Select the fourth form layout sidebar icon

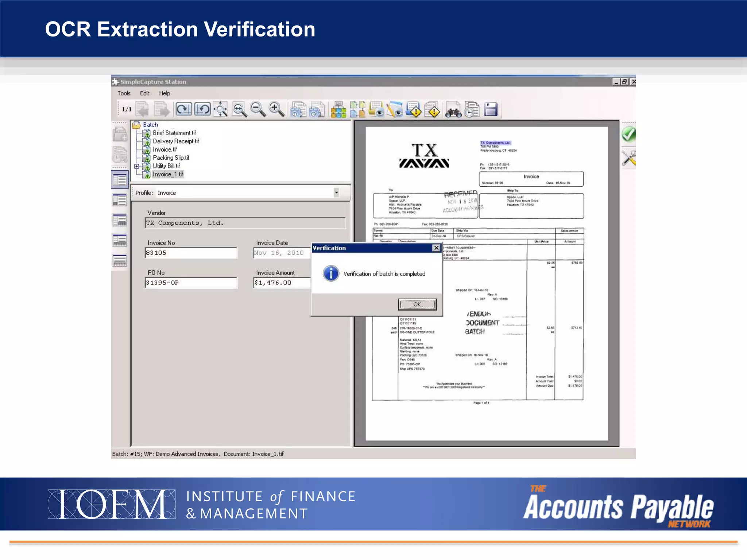click(x=120, y=240)
